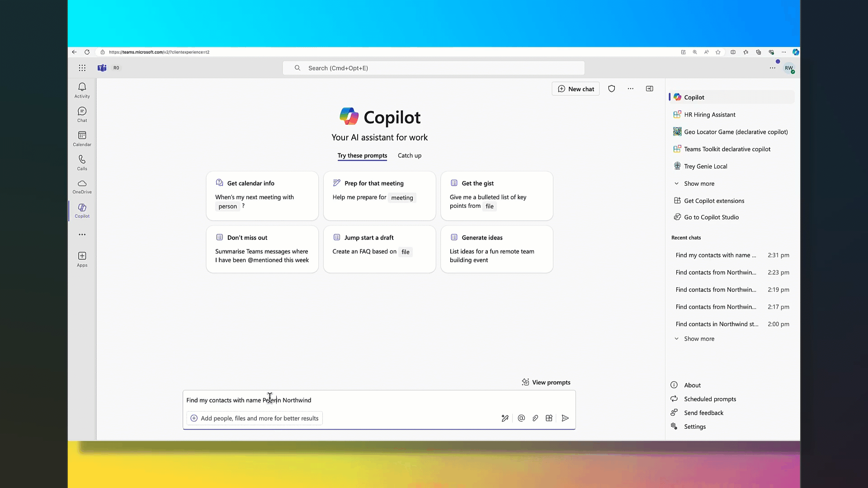Screen dimensions: 868x488
Task: Open OneDrive files
Action: (82, 186)
